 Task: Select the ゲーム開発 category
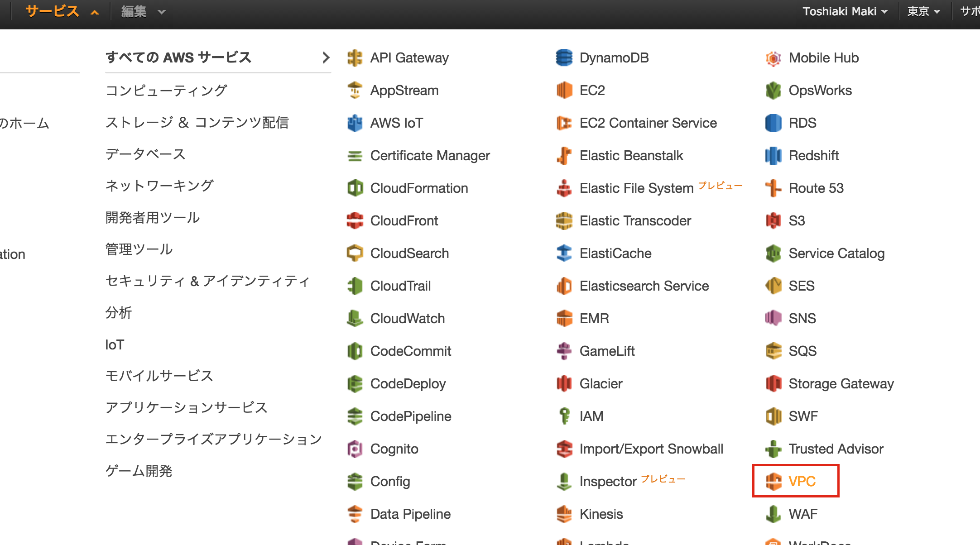click(139, 471)
